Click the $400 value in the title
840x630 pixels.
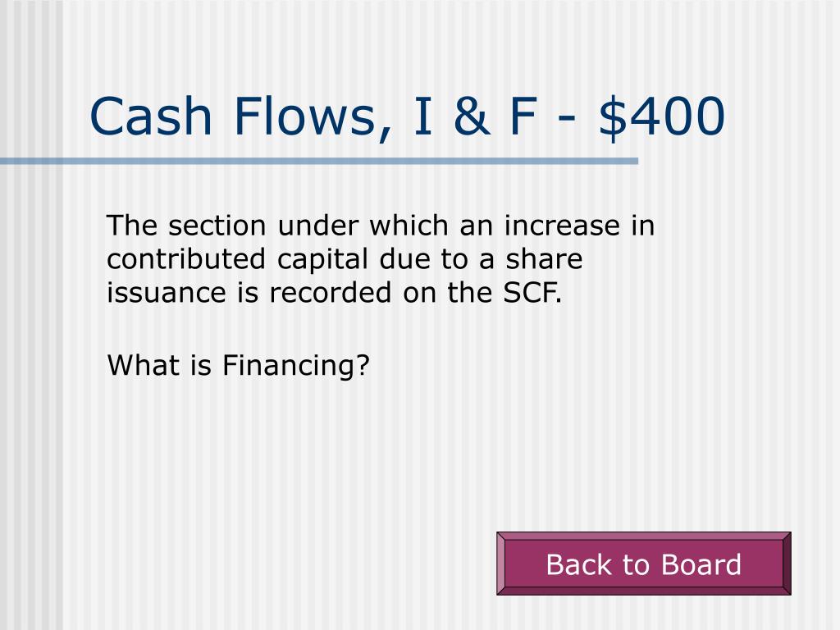click(x=662, y=116)
